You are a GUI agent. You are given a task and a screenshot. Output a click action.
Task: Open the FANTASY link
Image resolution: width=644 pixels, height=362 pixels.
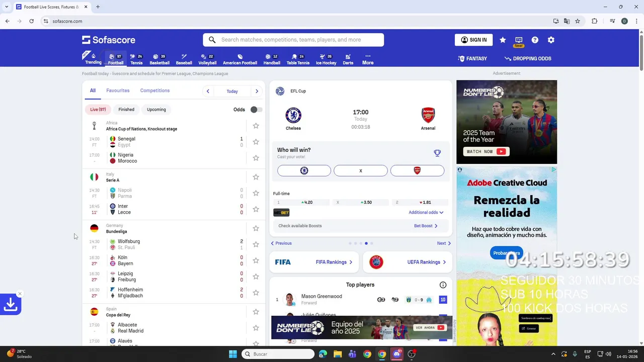pyautogui.click(x=472, y=58)
